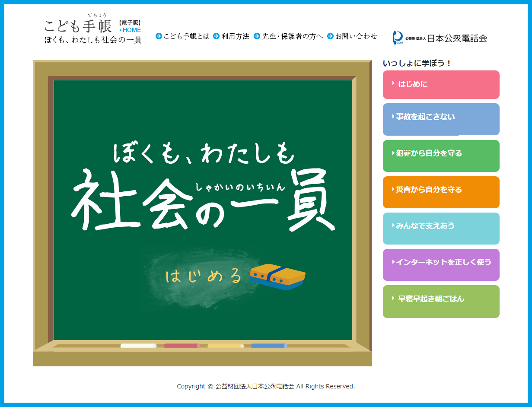Click the 日本公衆電話会 logo

click(x=440, y=38)
